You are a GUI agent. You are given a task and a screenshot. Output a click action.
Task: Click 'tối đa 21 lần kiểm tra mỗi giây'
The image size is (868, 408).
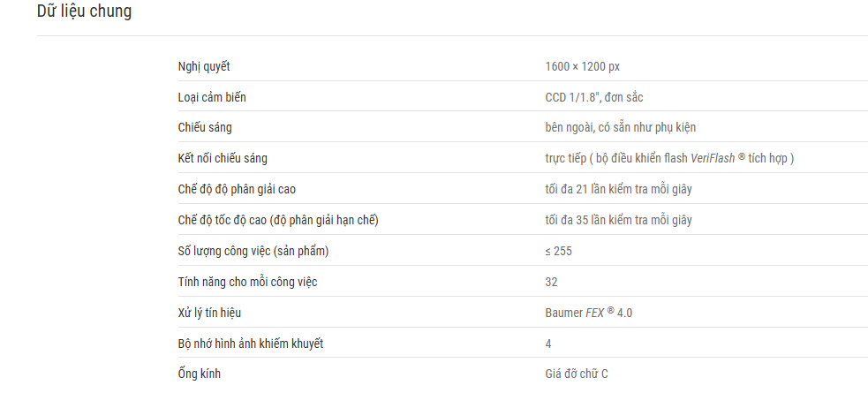click(618, 189)
